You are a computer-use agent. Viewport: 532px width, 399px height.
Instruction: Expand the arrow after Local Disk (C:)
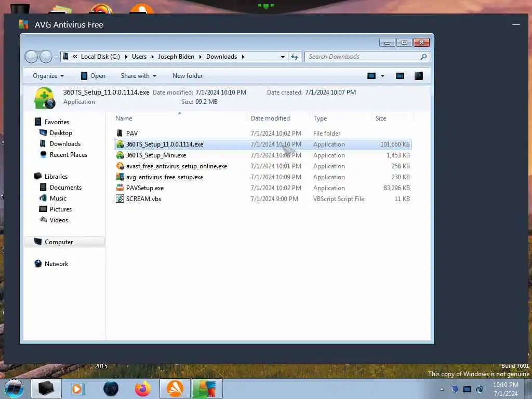click(x=126, y=57)
